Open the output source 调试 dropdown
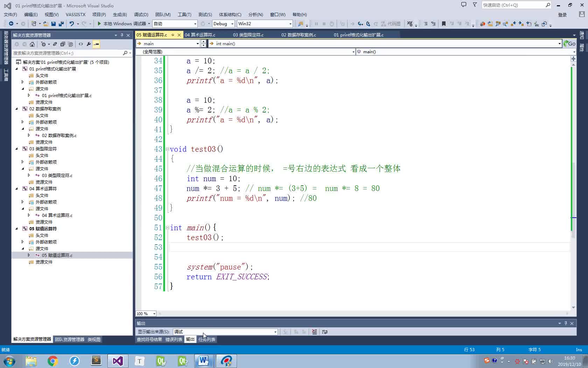The width and height of the screenshot is (588, 368). [225, 332]
